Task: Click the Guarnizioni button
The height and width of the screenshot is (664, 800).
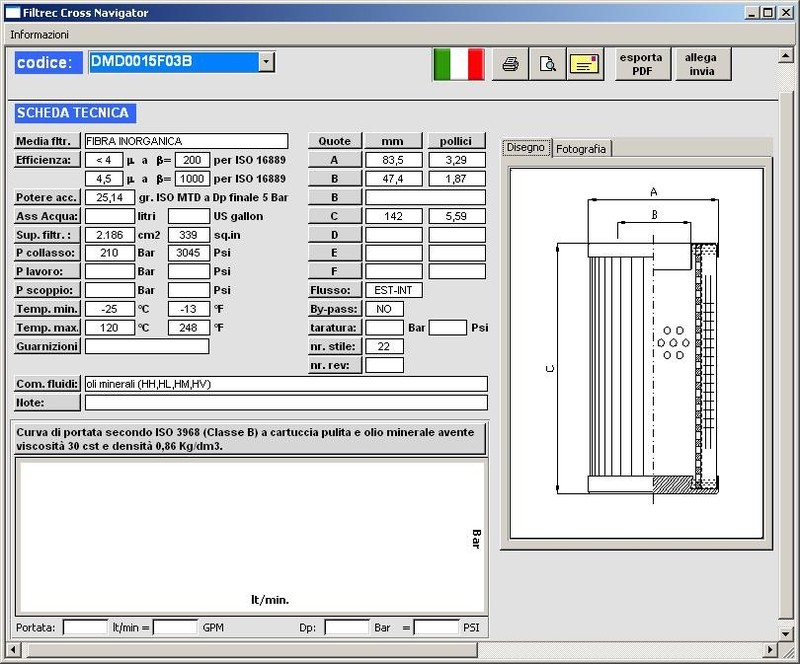Action: [x=47, y=346]
